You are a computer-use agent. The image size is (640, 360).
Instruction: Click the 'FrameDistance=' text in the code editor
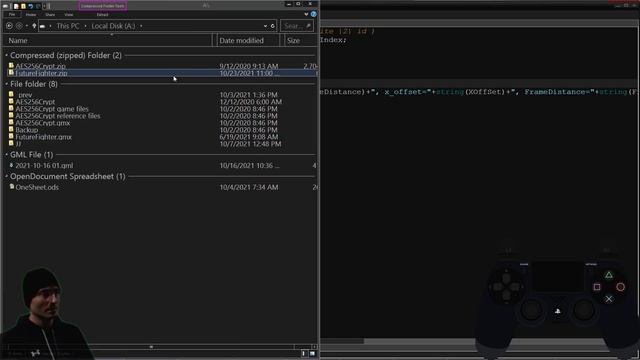pyautogui.click(x=560, y=92)
